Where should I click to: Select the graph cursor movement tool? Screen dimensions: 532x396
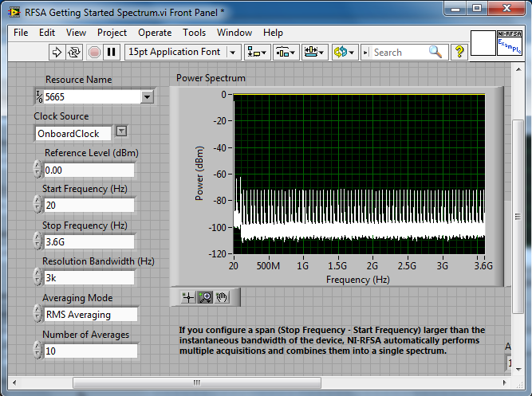click(x=187, y=297)
